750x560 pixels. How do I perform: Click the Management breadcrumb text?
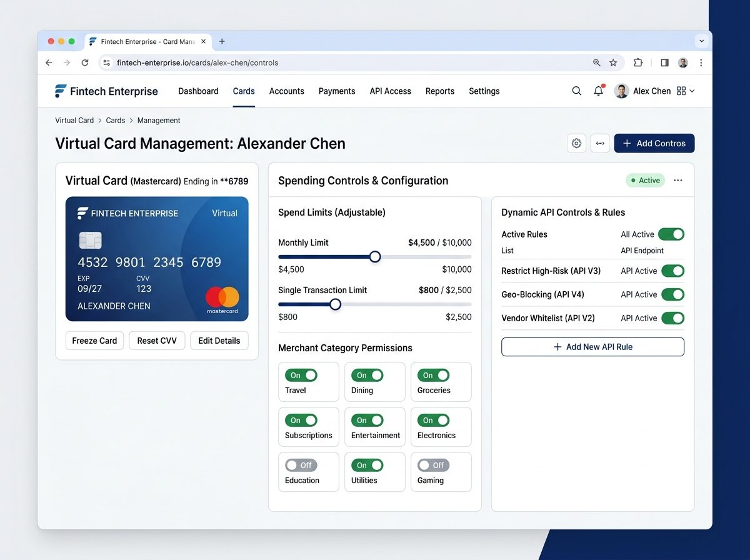click(x=159, y=121)
